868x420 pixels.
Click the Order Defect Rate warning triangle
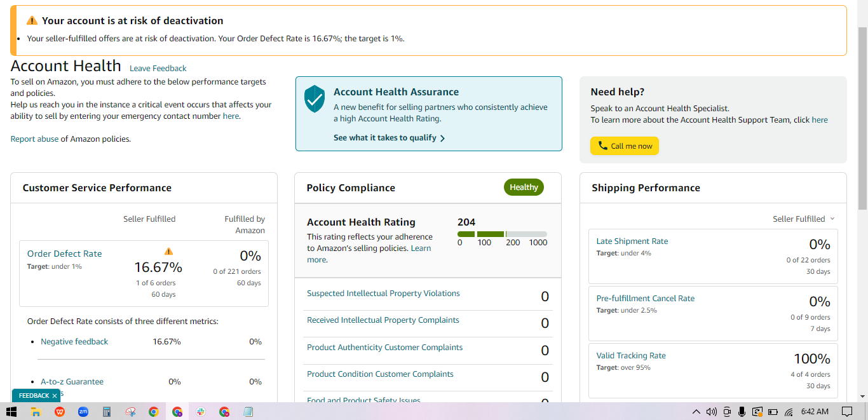click(168, 251)
